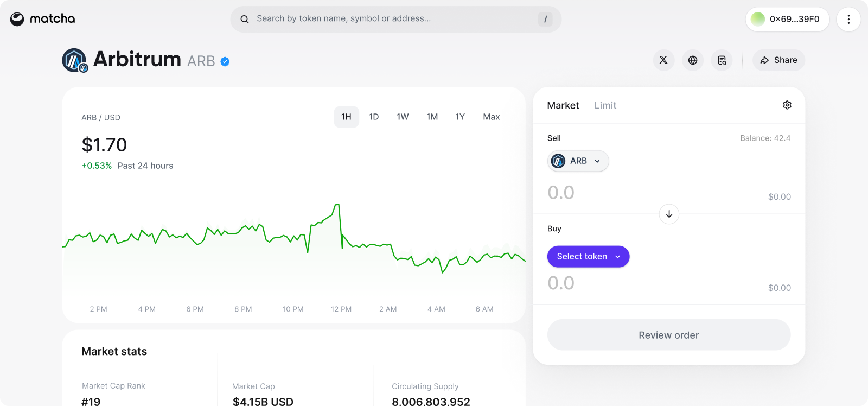
Task: Open the Arbitrum website globe icon
Action: coord(693,60)
